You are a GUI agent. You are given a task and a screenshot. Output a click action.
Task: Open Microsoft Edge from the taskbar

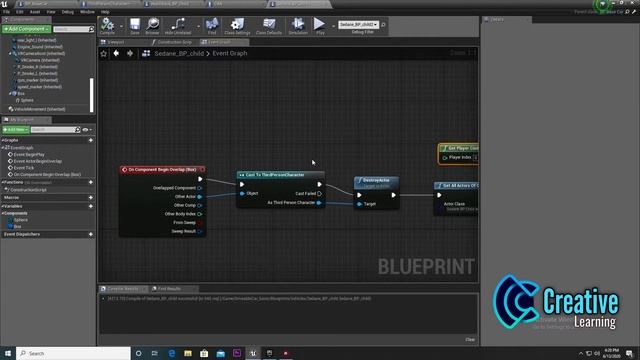[171, 353]
